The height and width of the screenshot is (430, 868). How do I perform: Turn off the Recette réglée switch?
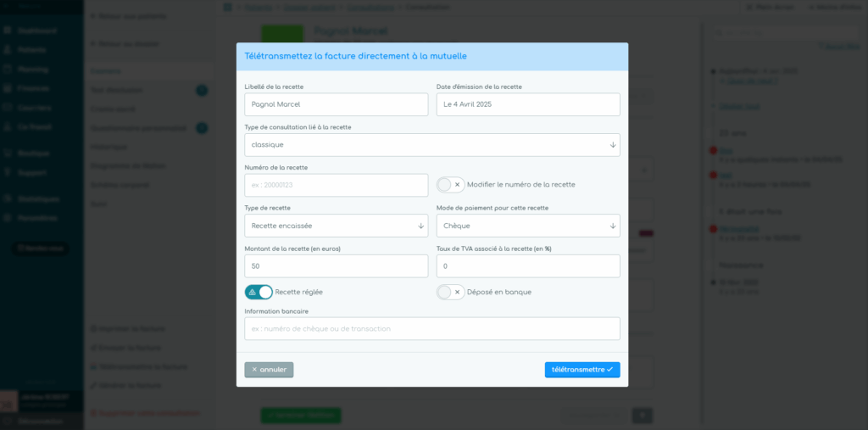click(259, 292)
